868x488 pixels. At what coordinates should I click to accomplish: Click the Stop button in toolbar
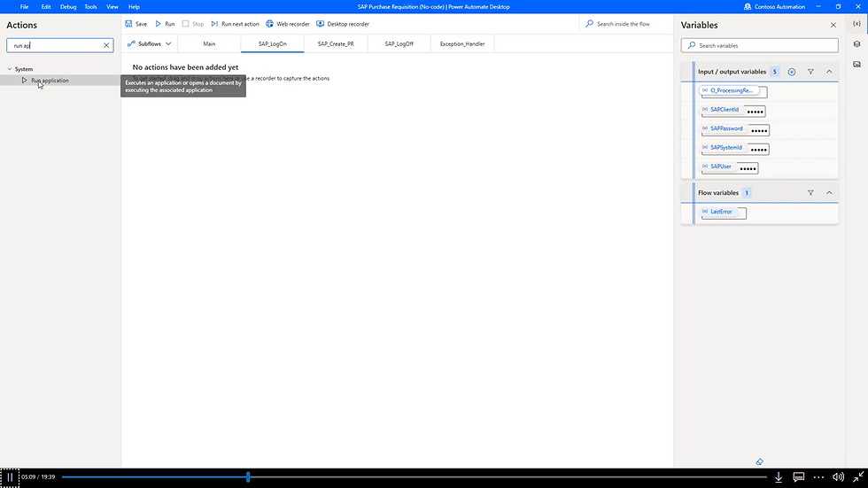(x=193, y=24)
